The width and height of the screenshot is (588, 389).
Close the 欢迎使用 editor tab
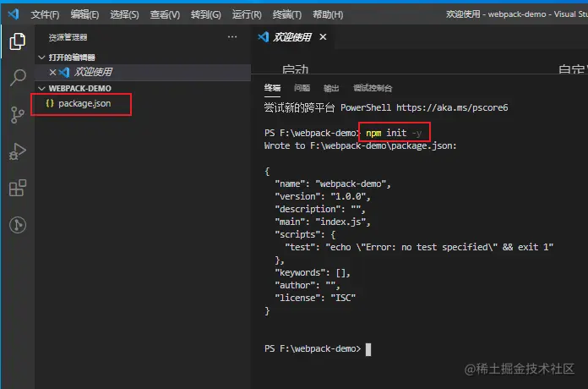tap(323, 37)
